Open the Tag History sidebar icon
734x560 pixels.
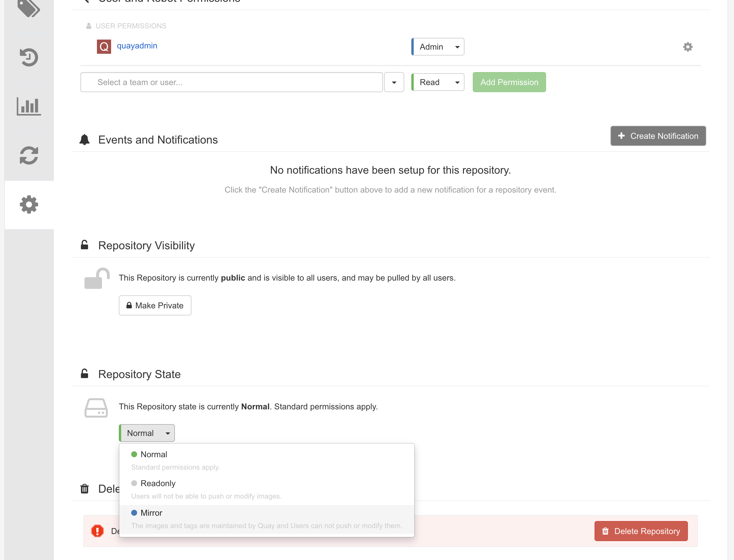[x=29, y=57]
